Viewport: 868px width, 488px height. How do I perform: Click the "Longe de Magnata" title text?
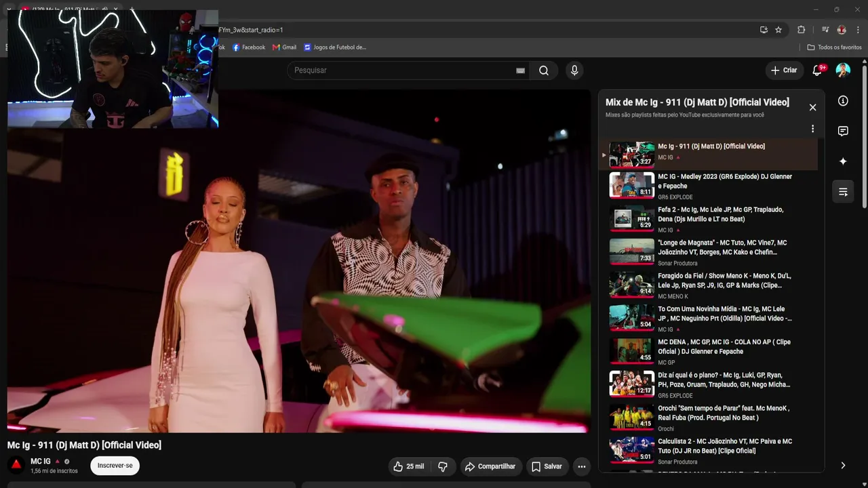click(722, 247)
